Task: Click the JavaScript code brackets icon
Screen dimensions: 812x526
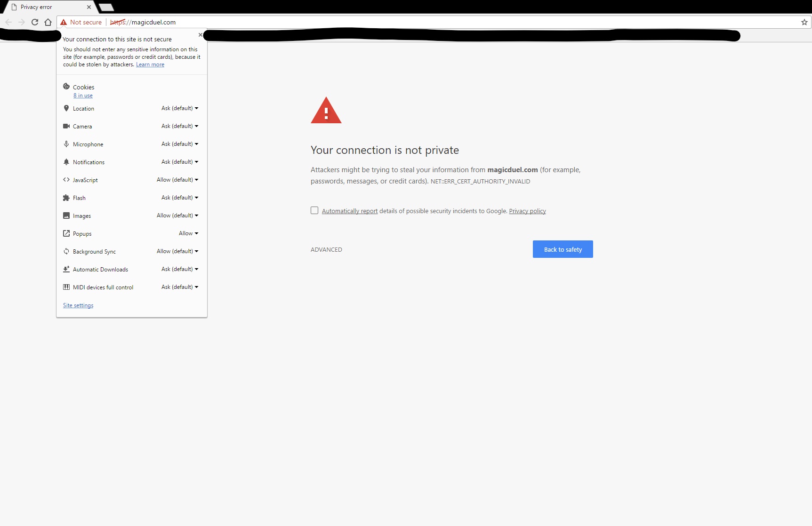Action: pyautogui.click(x=66, y=180)
